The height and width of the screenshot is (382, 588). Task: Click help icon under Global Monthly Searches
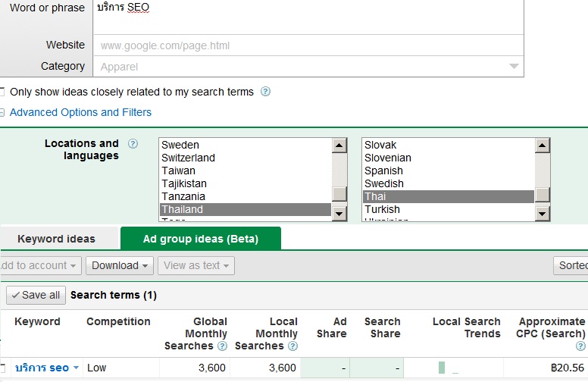click(x=222, y=346)
